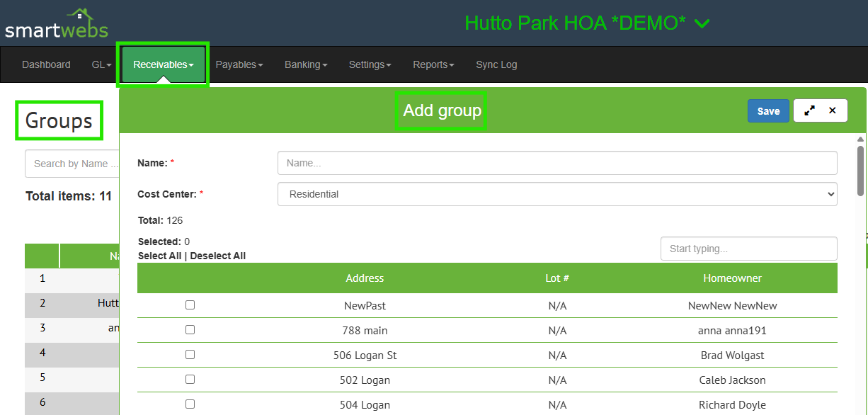Focus the group Name input field
Viewport: 868px width, 415px height.
556,163
